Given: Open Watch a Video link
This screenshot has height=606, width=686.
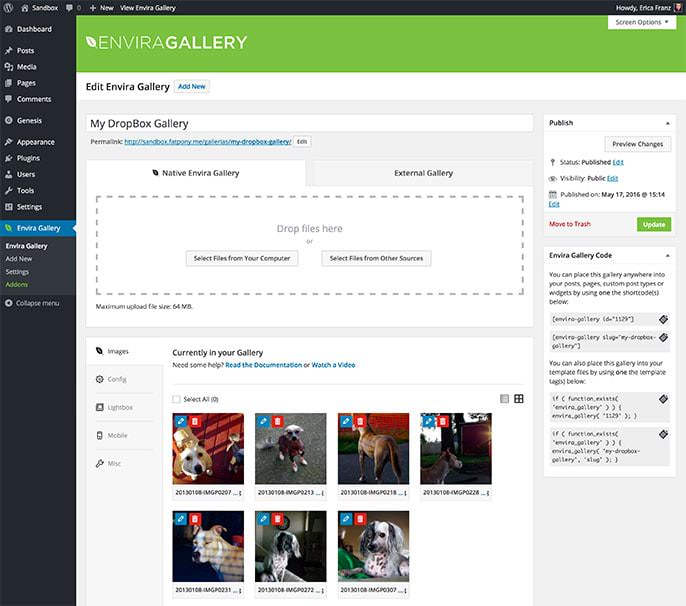Looking at the screenshot, I should [x=333, y=365].
